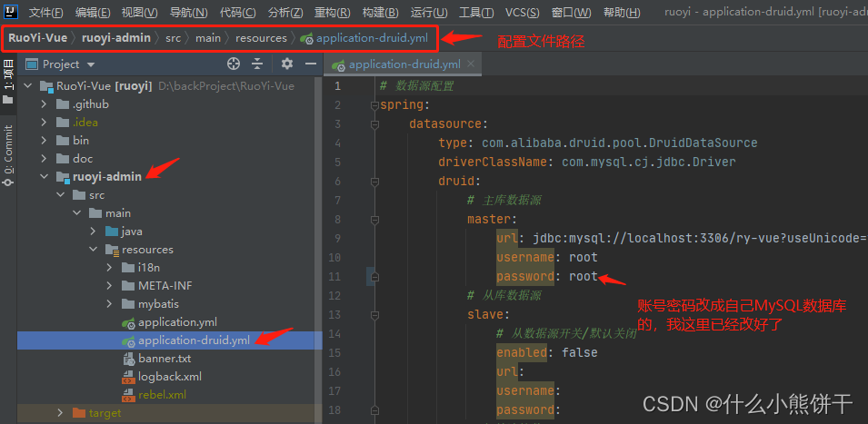Expand the bin folder

click(45, 141)
